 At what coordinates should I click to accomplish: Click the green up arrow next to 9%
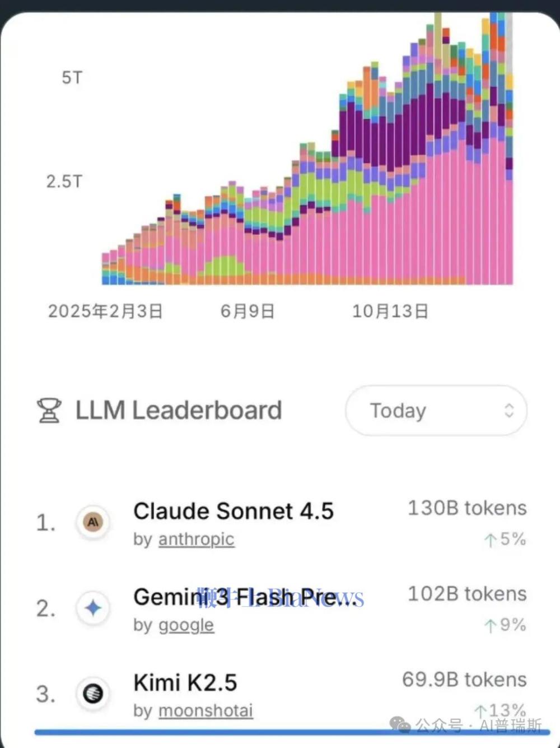click(x=491, y=626)
